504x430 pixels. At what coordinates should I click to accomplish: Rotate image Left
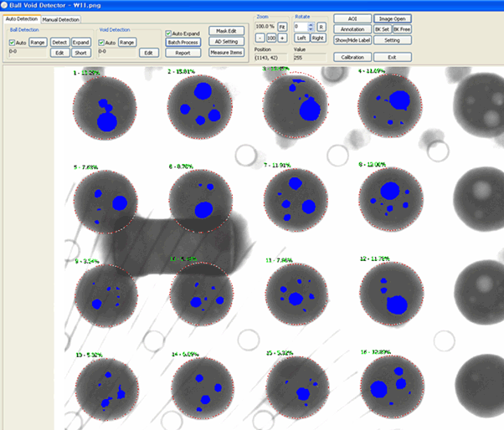point(301,38)
